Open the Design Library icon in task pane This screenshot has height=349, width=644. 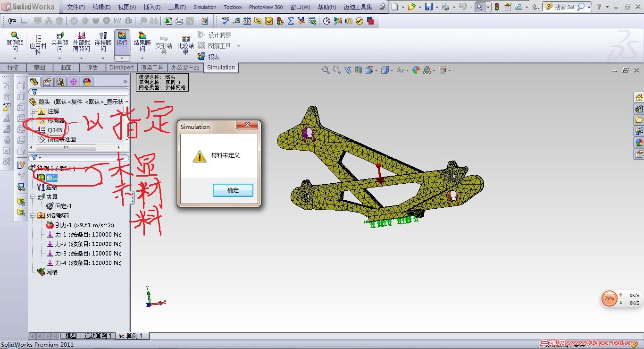click(639, 109)
